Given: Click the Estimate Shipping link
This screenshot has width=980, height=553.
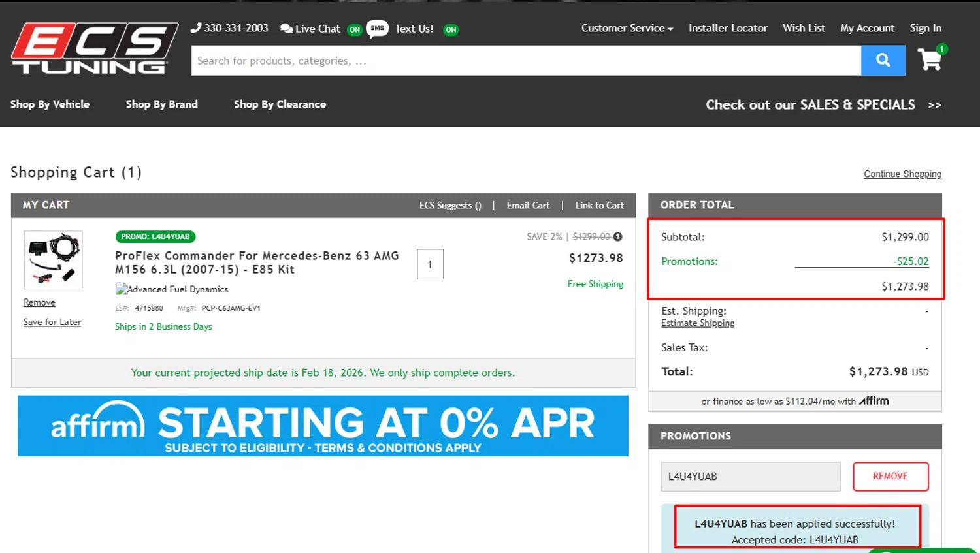Looking at the screenshot, I should 698,323.
